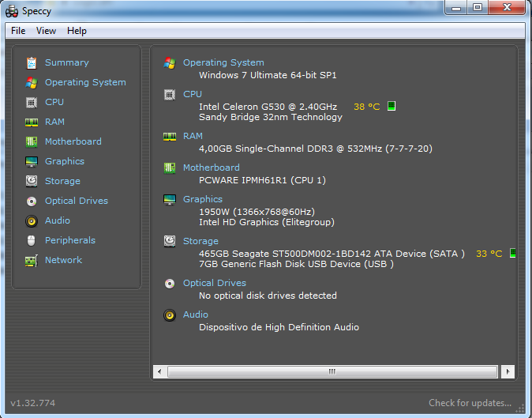Click the Windows 7 Ultimate 64-bit SP1 text
Image resolution: width=532 pixels, height=418 pixels.
tap(268, 75)
